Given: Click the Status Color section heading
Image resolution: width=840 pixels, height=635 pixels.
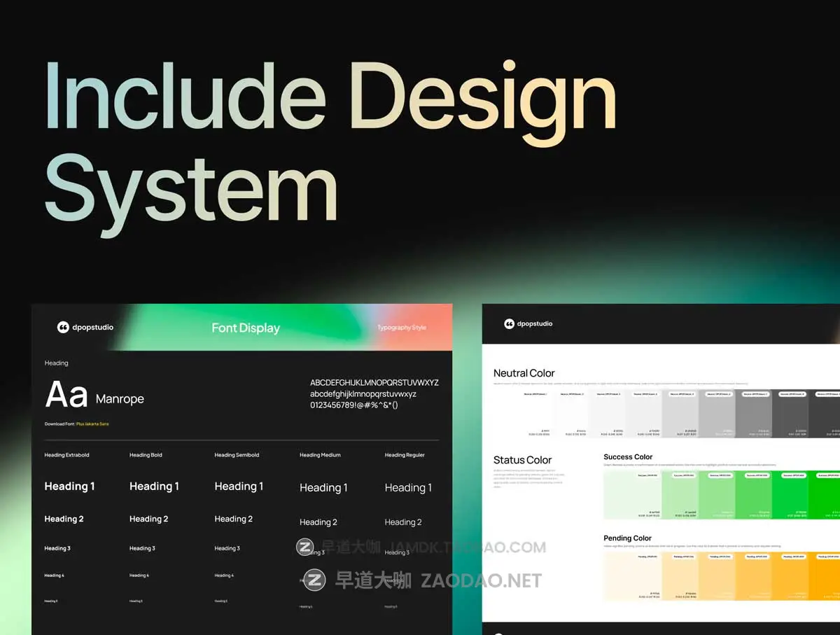Looking at the screenshot, I should (x=522, y=459).
